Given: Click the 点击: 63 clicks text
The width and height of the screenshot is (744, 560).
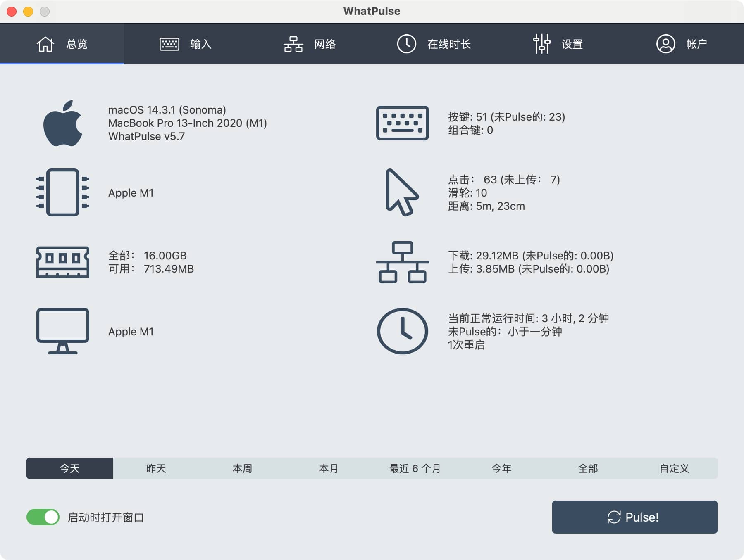Looking at the screenshot, I should click(x=504, y=180).
